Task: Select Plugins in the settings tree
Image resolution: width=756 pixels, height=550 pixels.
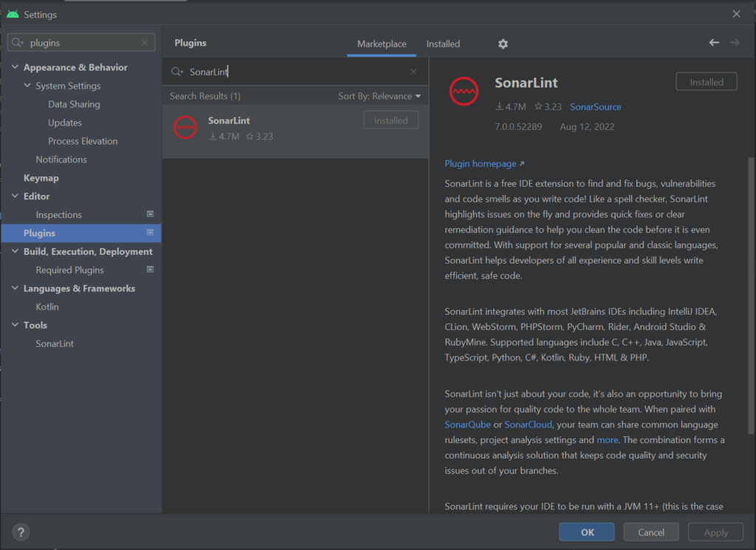Action: pyautogui.click(x=81, y=233)
